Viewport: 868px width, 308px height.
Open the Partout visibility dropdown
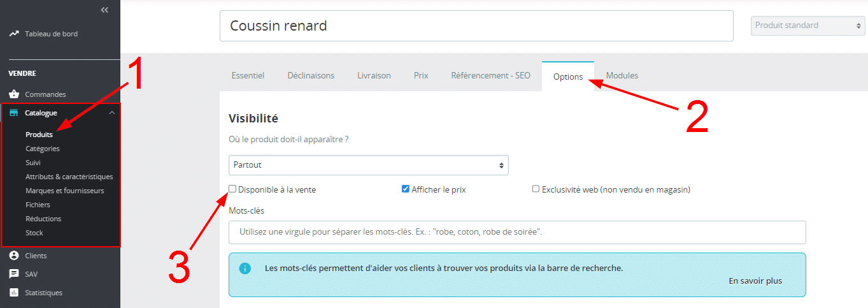[368, 165]
